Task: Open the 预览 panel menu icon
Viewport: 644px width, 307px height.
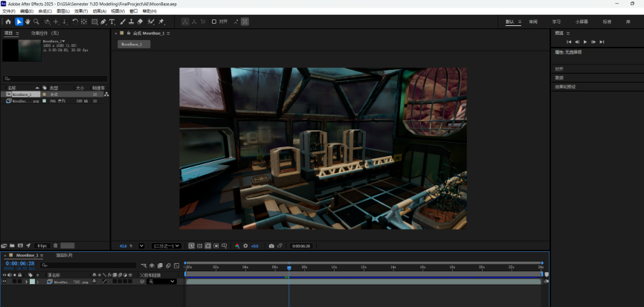Action: [568, 33]
